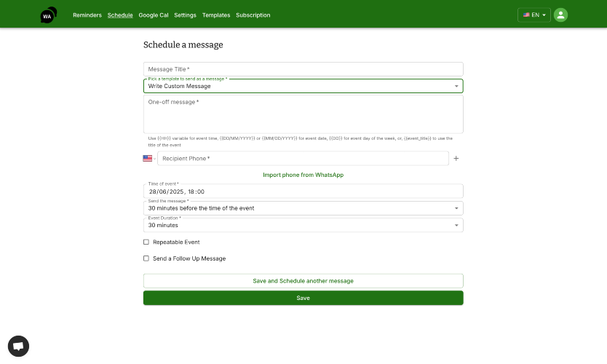Screen dimensions: 607x364
Task: Click the US flag country selector
Action: coord(149,159)
